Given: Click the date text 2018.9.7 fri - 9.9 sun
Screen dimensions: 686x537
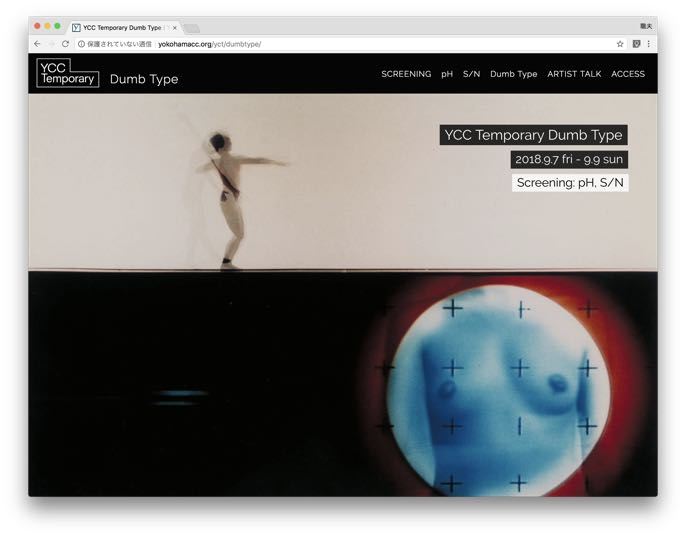Looking at the screenshot, I should [x=569, y=159].
